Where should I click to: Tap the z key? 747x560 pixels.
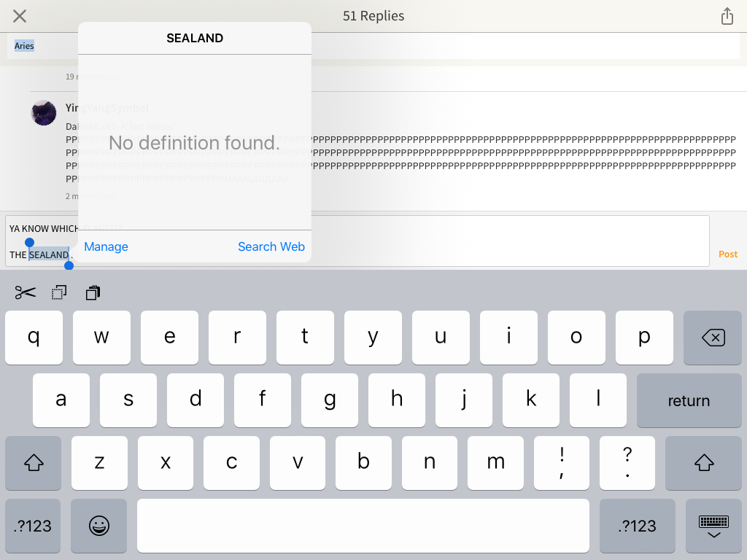[99, 463]
